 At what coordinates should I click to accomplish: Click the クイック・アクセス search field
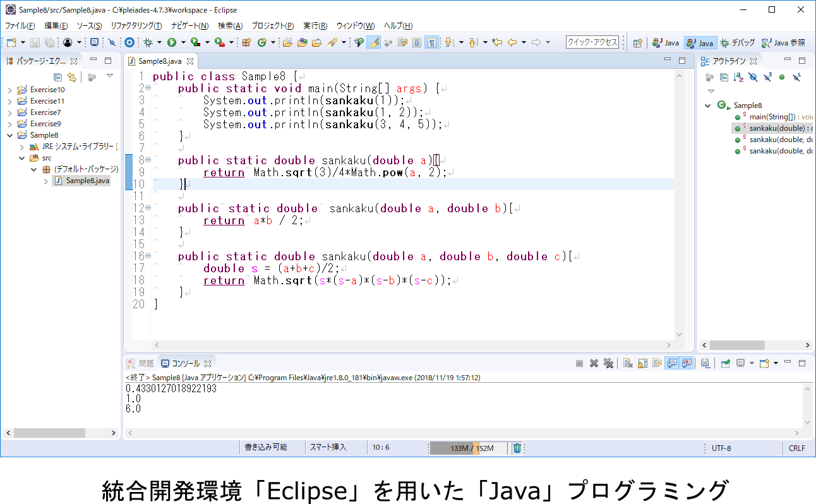592,42
